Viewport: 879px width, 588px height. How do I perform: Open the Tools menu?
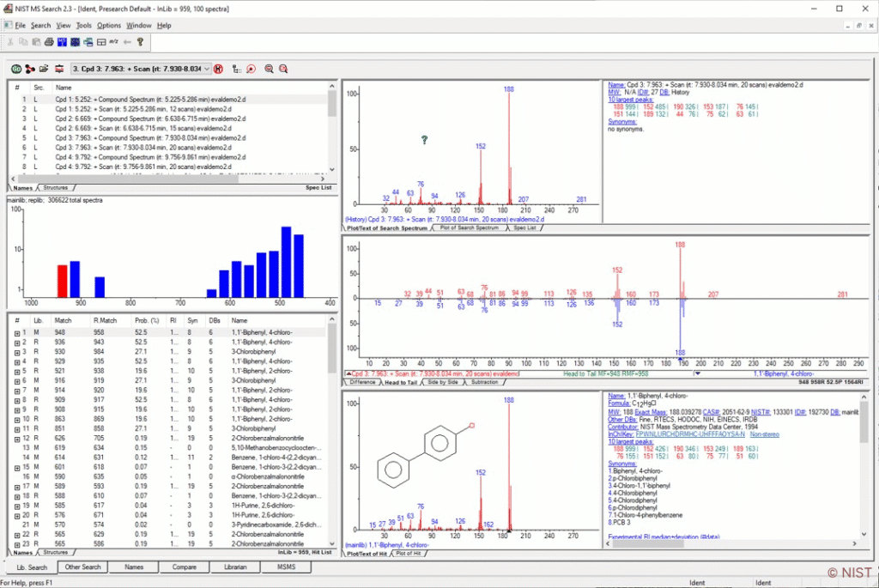pos(83,25)
